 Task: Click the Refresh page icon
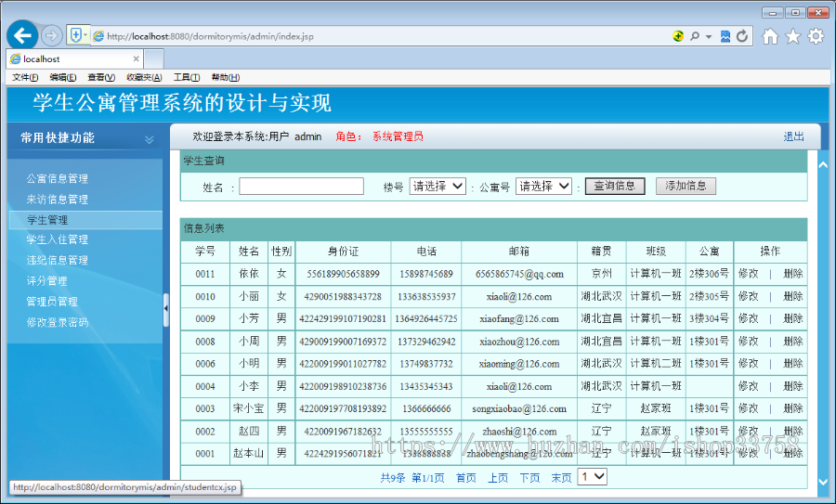click(x=741, y=36)
